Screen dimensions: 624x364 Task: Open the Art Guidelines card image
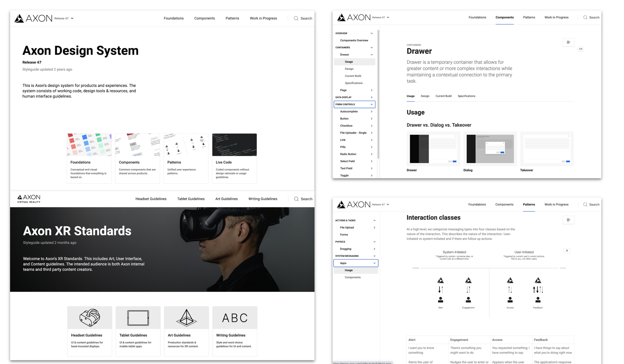pyautogui.click(x=186, y=318)
